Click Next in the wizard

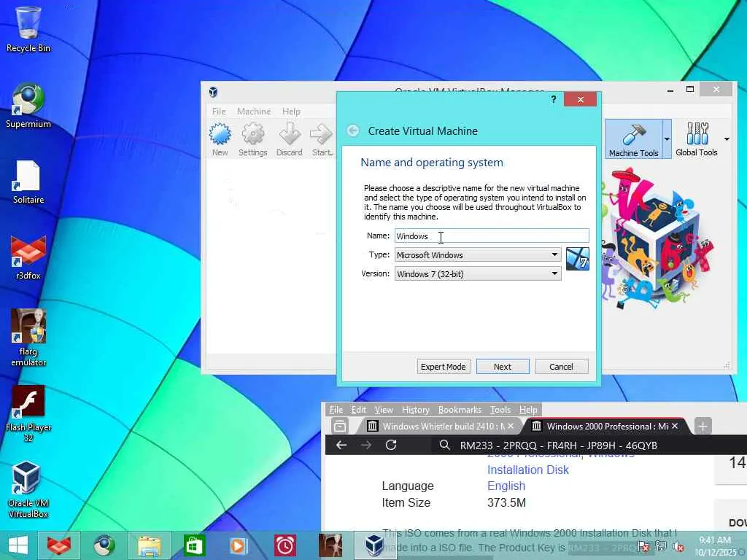pos(503,366)
